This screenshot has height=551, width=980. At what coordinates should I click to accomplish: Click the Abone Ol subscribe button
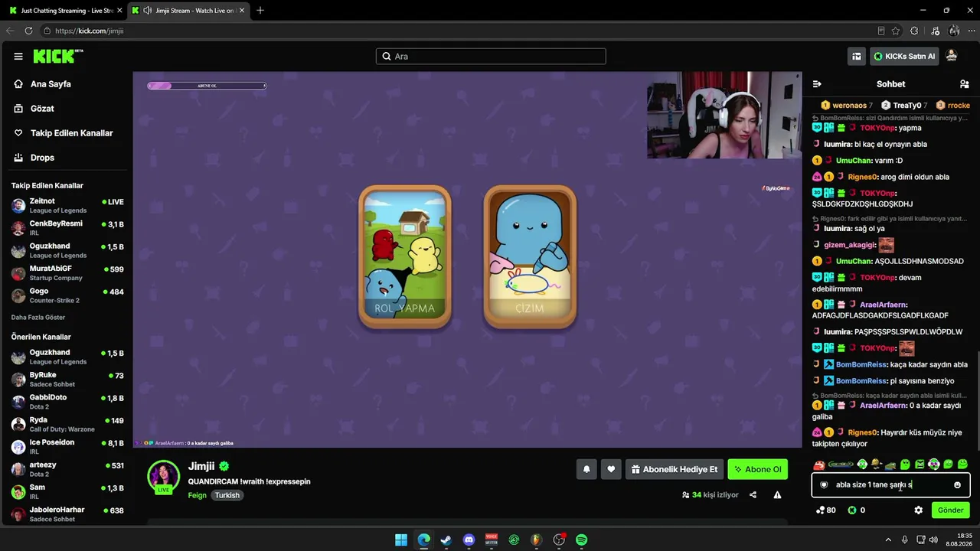coord(758,469)
